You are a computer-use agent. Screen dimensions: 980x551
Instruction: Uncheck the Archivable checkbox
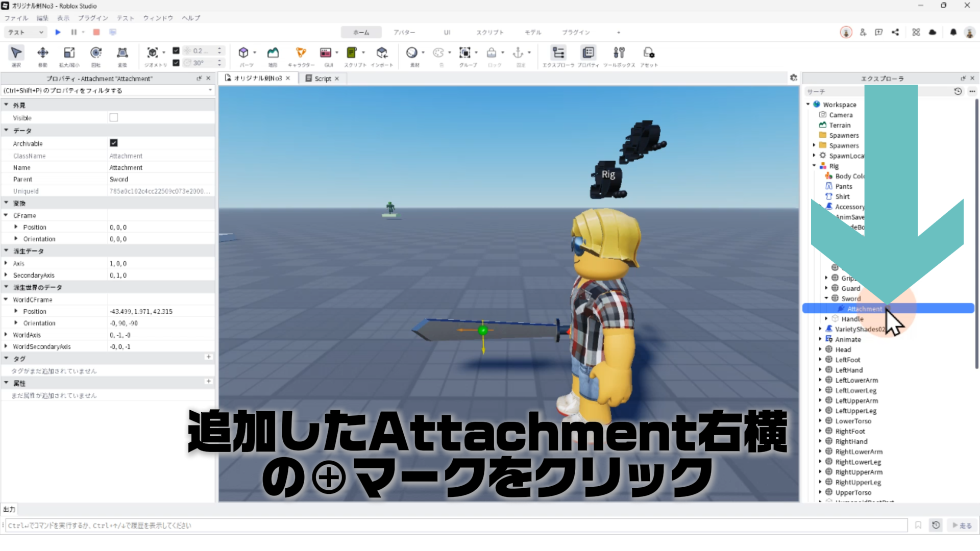tap(114, 143)
